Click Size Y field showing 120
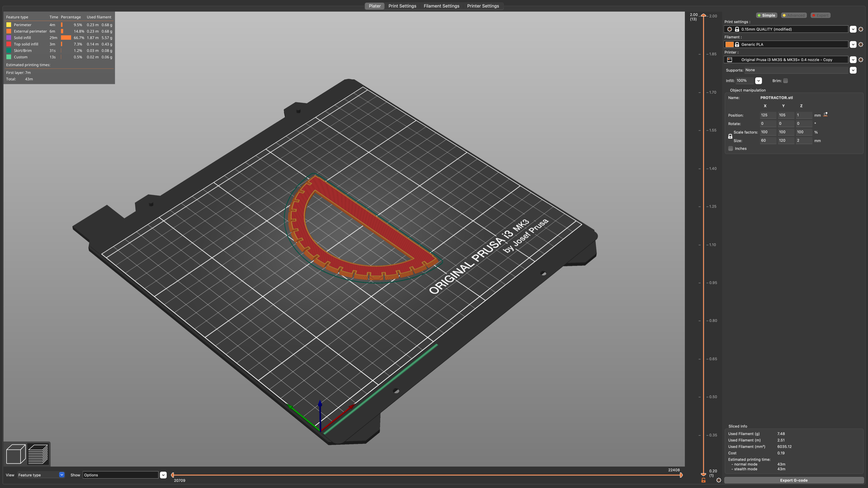 [786, 141]
